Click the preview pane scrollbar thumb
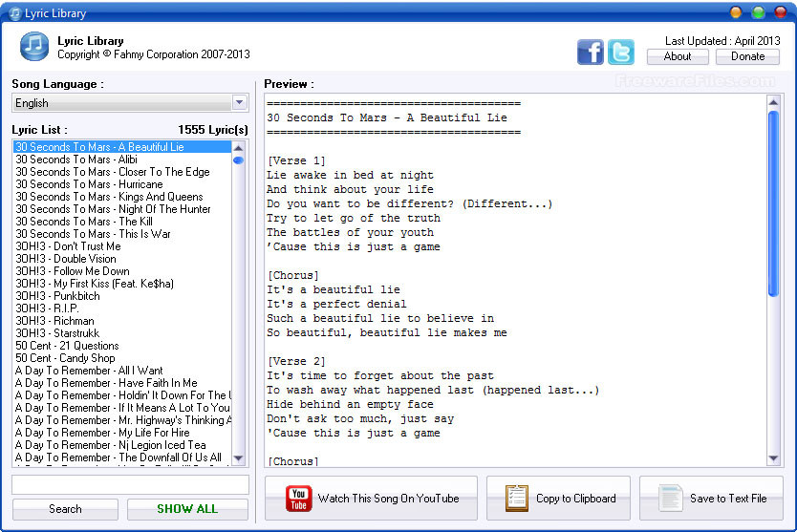 tap(773, 203)
